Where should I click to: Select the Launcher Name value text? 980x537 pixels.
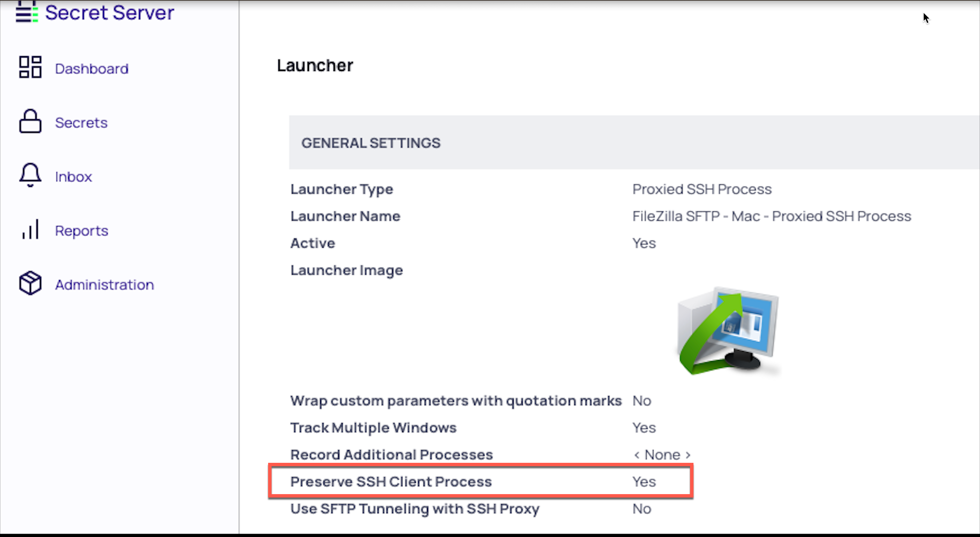pyautogui.click(x=771, y=216)
